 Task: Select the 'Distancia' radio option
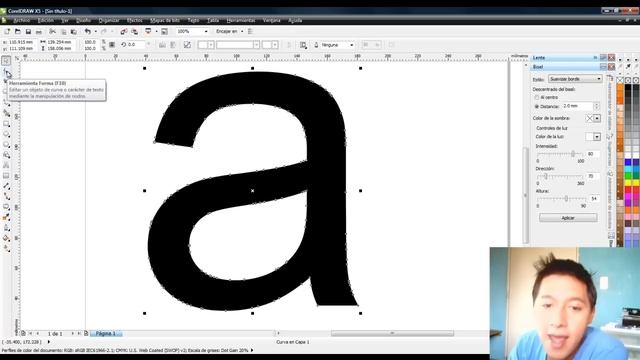(x=537, y=106)
